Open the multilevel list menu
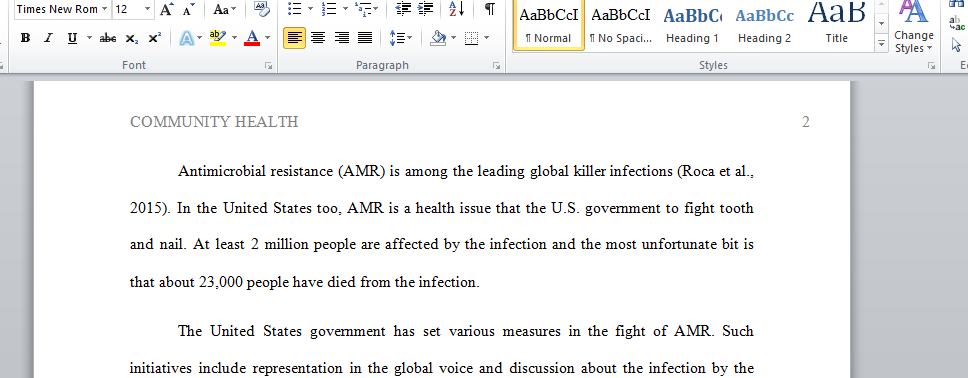The height and width of the screenshot is (378, 968). (367, 9)
